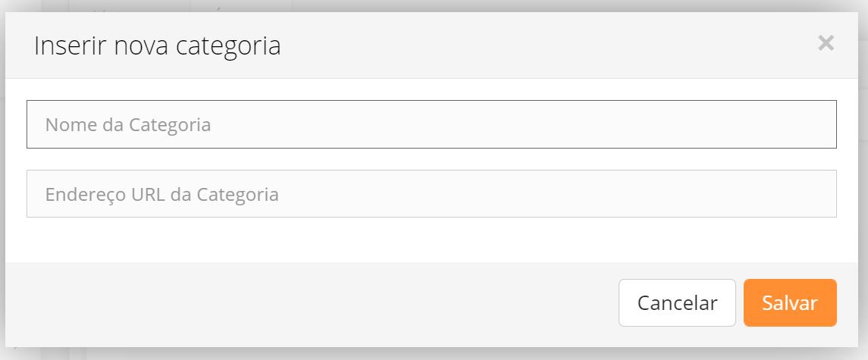The width and height of the screenshot is (868, 360).
Task: Place cursor in the first input field
Action: click(431, 124)
